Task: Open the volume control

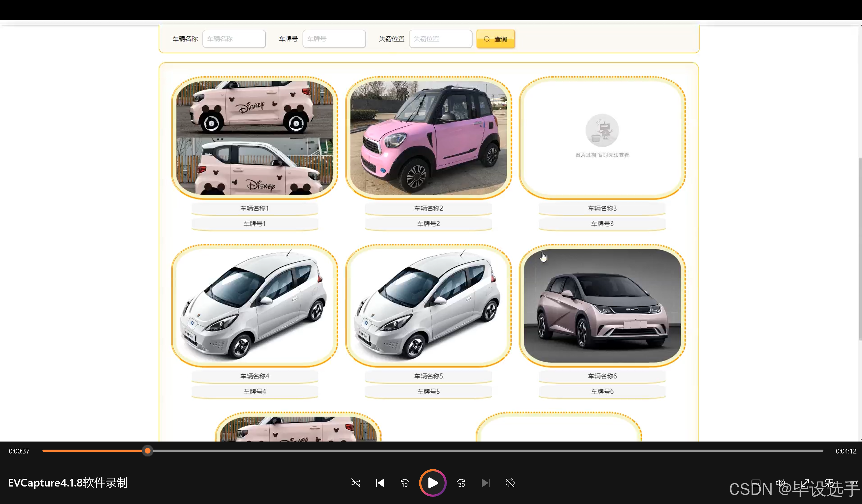Action: point(780,483)
